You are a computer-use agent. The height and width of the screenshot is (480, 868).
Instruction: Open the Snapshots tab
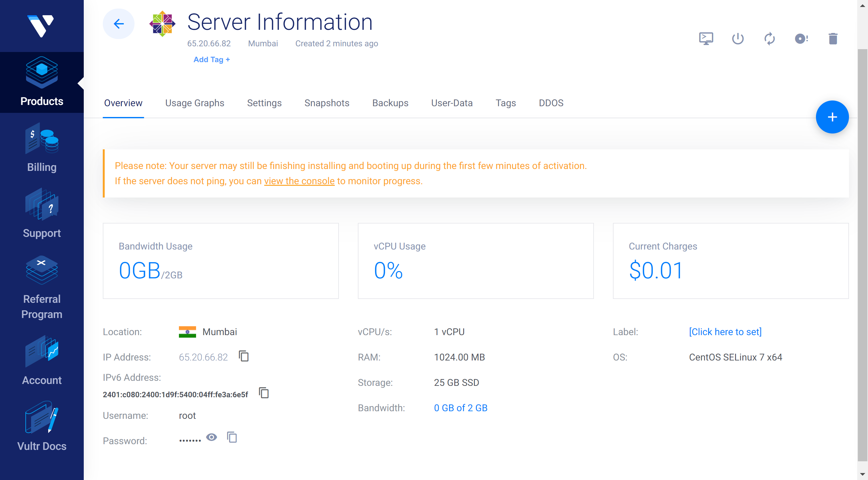[326, 103]
